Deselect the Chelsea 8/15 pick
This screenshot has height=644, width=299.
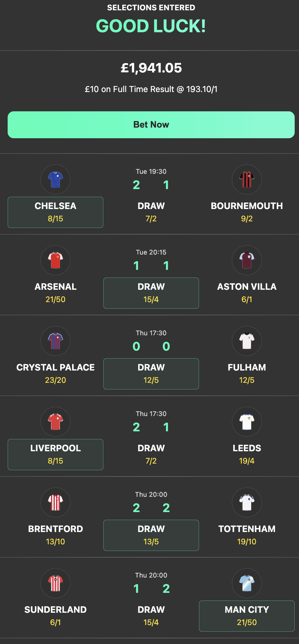[55, 212]
